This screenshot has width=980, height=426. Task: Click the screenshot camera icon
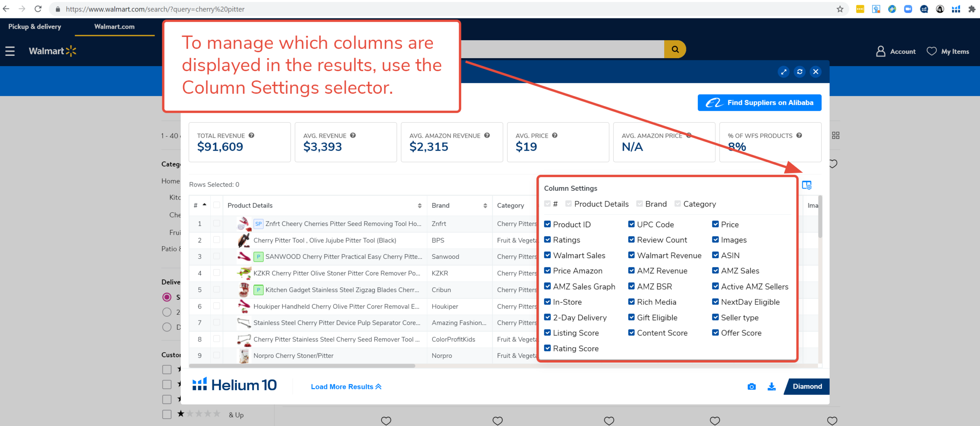(x=751, y=387)
